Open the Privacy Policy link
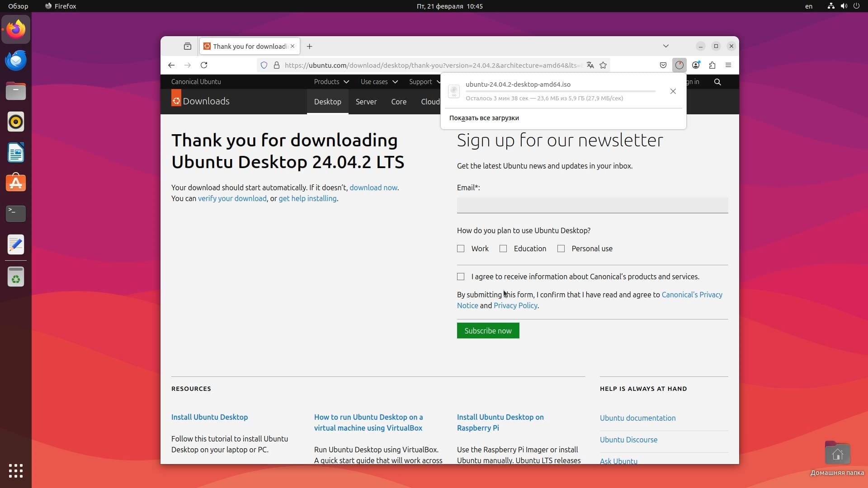This screenshot has height=488, width=868. 515,305
